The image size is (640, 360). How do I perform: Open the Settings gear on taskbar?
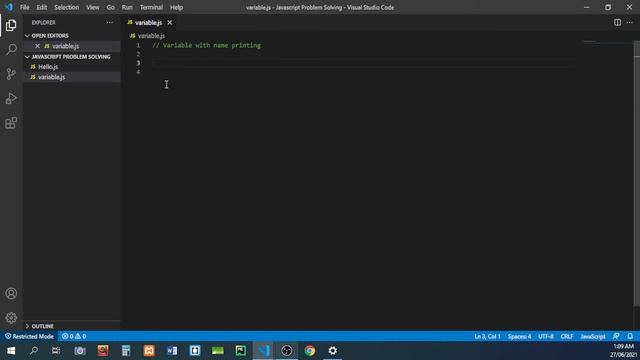pyautogui.click(x=333, y=351)
